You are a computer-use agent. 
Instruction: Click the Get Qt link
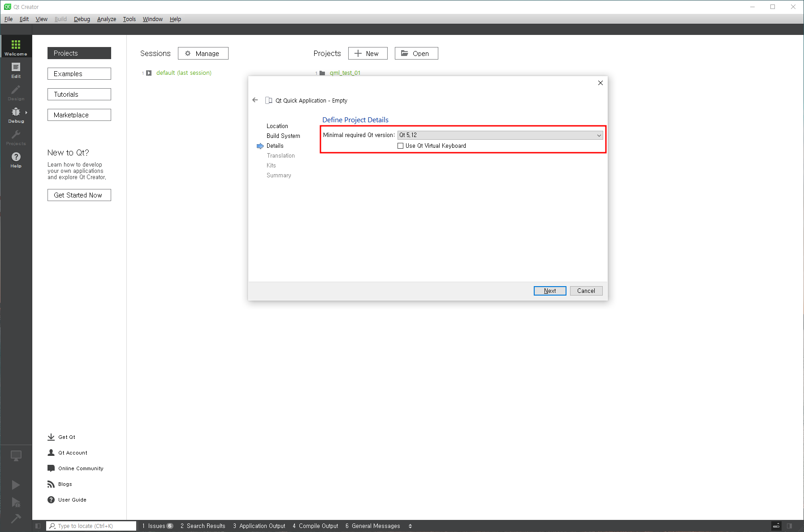point(67,437)
